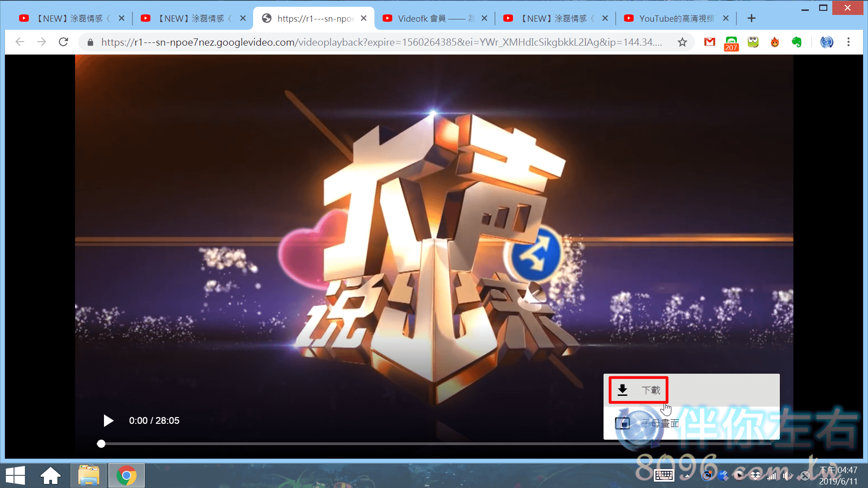Click the download (下載) menu item
This screenshot has width=868, height=488.
pos(691,390)
